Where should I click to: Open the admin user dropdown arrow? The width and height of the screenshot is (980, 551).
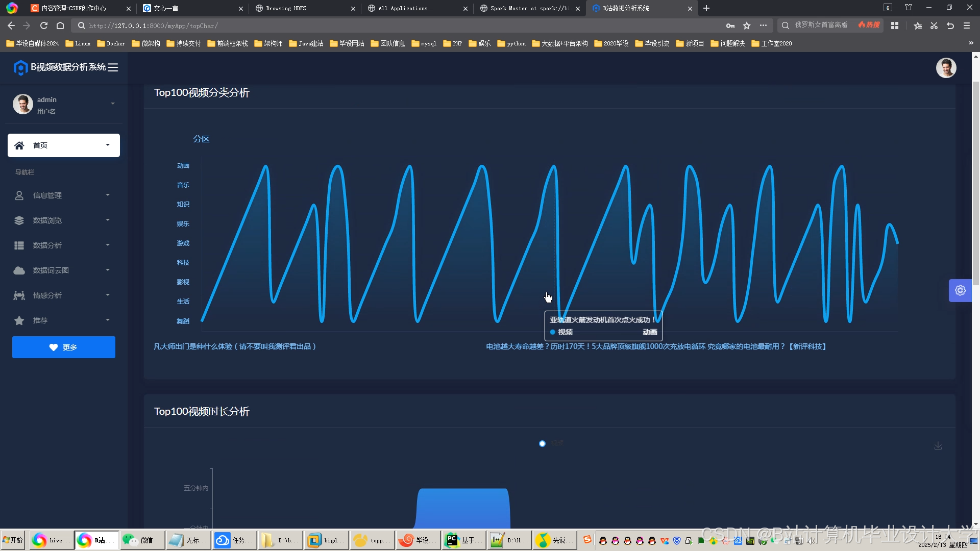tap(113, 104)
